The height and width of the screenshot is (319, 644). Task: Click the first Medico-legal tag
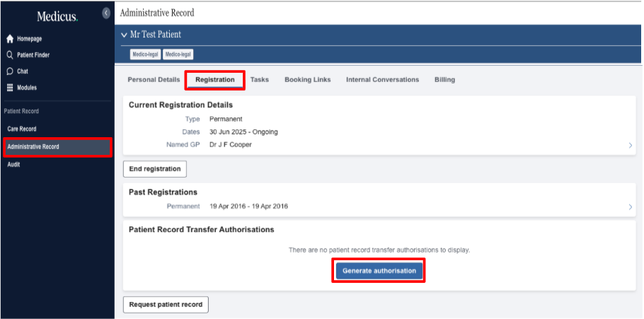coord(144,54)
